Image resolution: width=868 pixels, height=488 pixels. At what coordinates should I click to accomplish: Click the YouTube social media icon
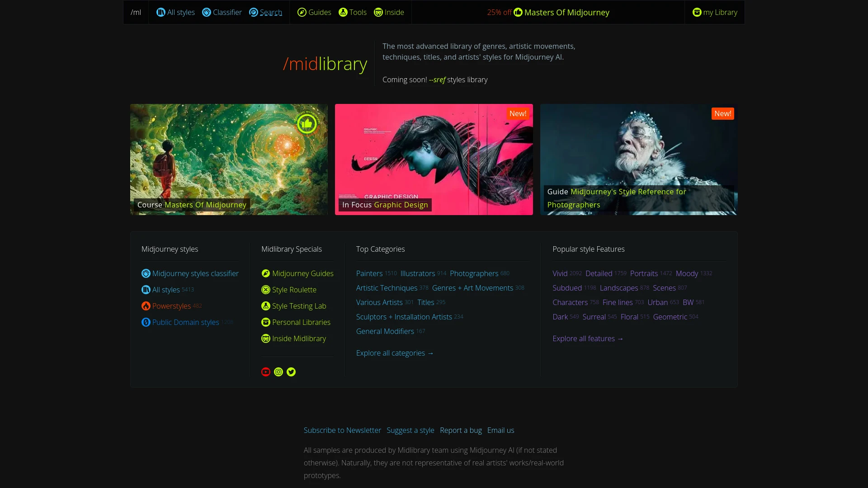point(266,372)
